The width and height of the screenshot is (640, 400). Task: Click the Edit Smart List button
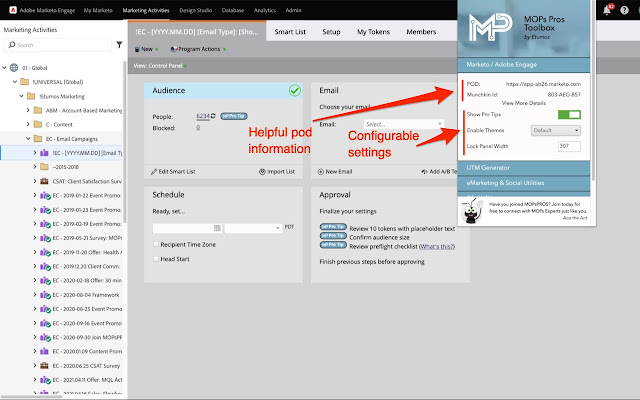click(x=173, y=171)
